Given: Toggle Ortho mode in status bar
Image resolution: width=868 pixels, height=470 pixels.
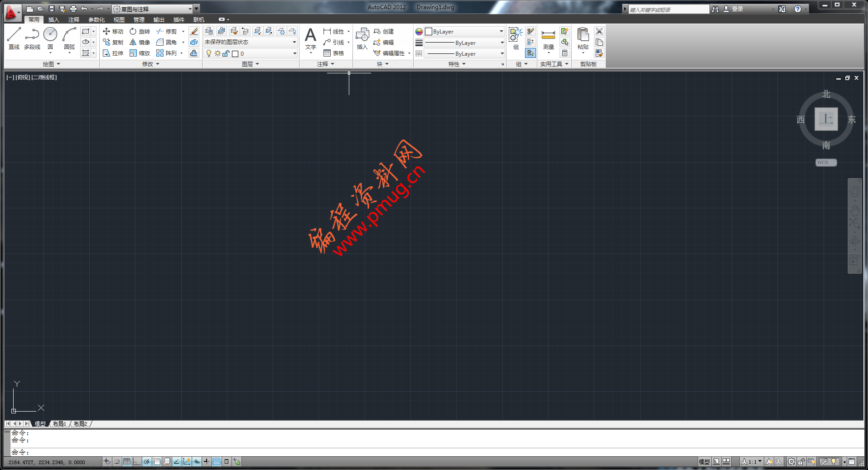Looking at the screenshot, I should coord(137,461).
